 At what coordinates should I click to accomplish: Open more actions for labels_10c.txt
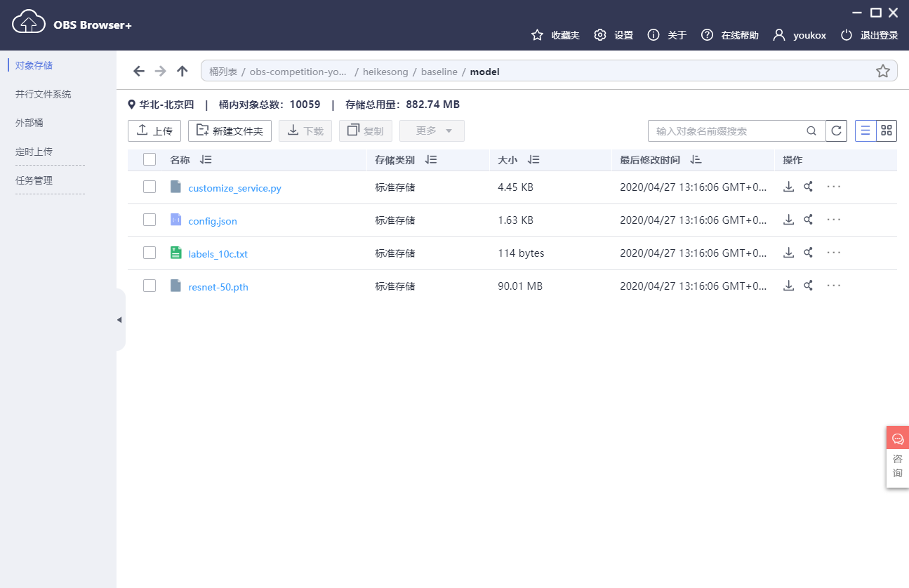[834, 253]
